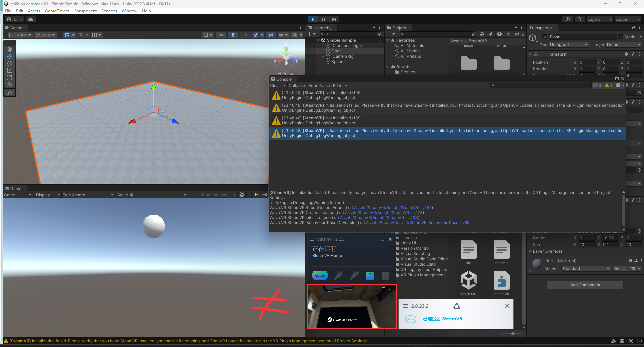Viewport: 644px width, 347px height.
Task: Toggle scene lighting bulb
Action: [233, 35]
